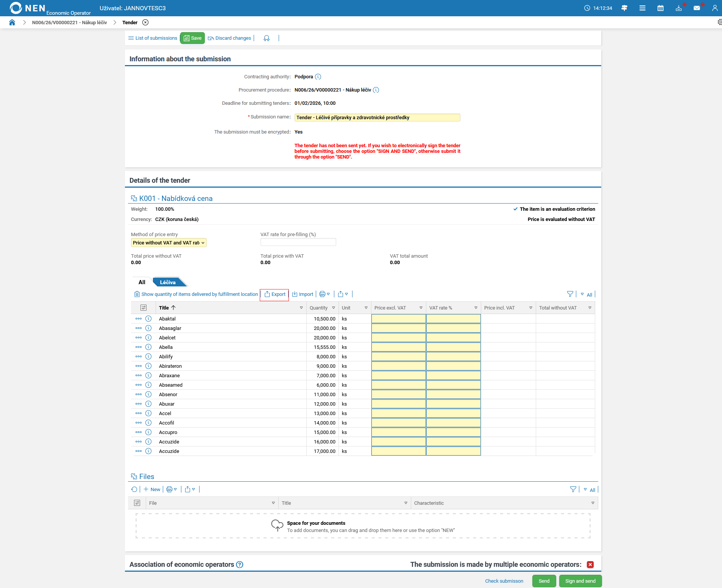The height and width of the screenshot is (588, 722).
Task: Expand Quantity column filter arrow
Action: pos(334,308)
